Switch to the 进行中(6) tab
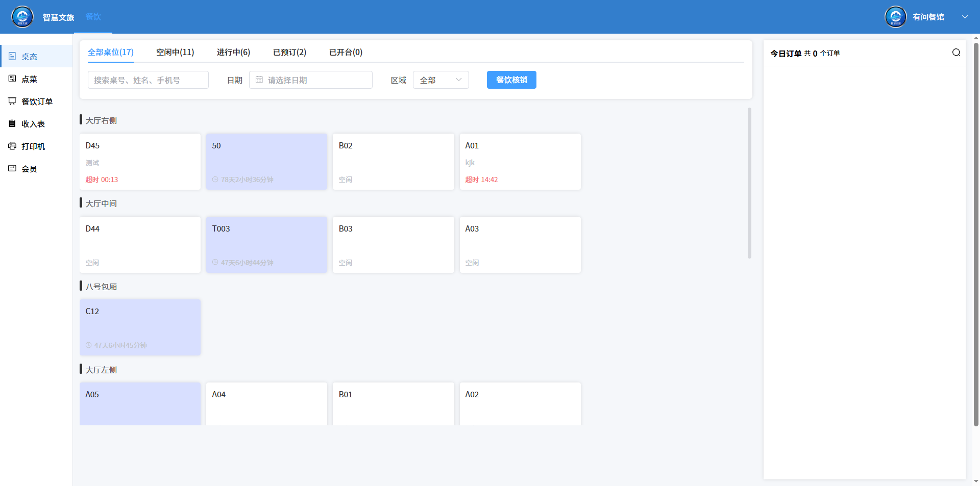 coord(233,52)
